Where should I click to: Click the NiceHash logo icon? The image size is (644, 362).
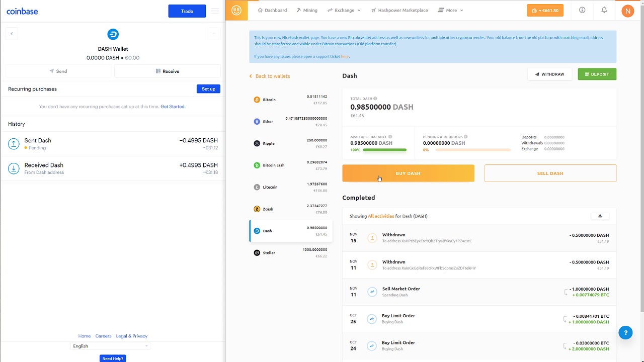pyautogui.click(x=236, y=10)
